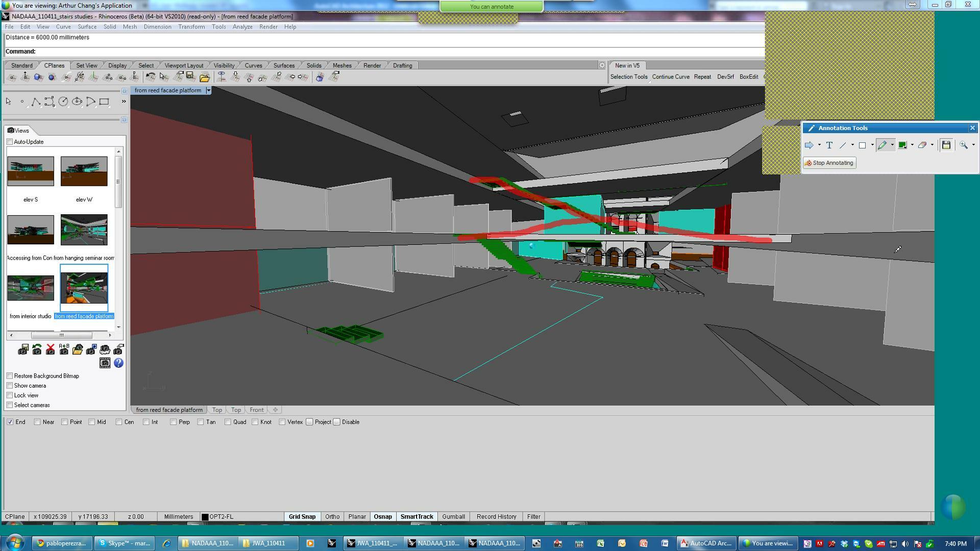Pick the green annotation color swatch
This screenshot has width=980, height=551.
pyautogui.click(x=902, y=145)
